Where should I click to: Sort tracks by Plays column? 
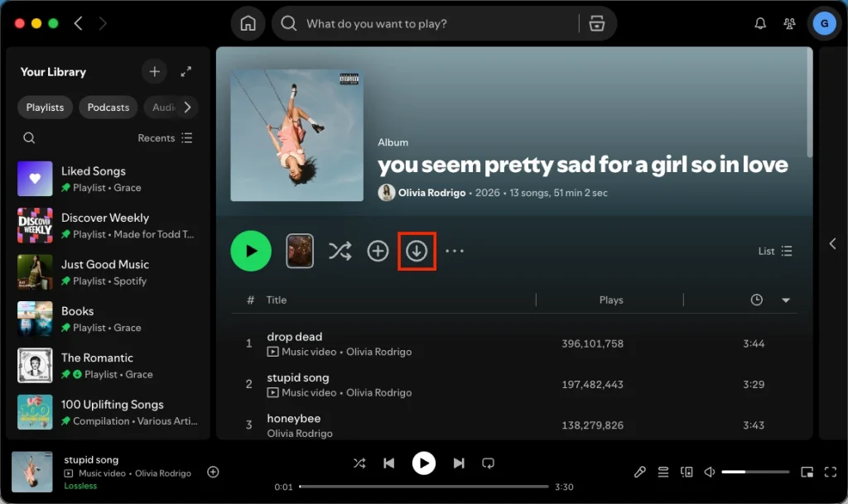coord(611,300)
